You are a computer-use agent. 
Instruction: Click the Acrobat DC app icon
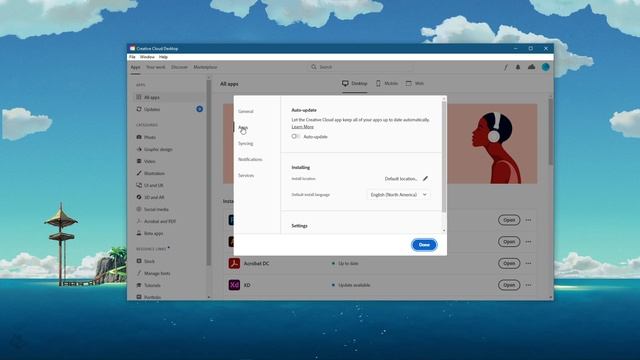234,263
